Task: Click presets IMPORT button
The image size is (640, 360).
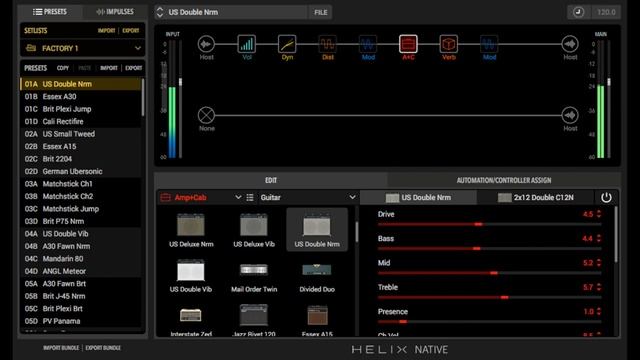Action: pyautogui.click(x=109, y=68)
